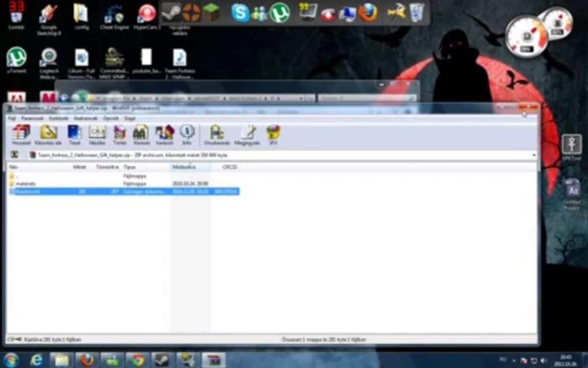Click the search field in the background Explorer window
The width and height of the screenshot is (588, 368).
tap(367, 98)
